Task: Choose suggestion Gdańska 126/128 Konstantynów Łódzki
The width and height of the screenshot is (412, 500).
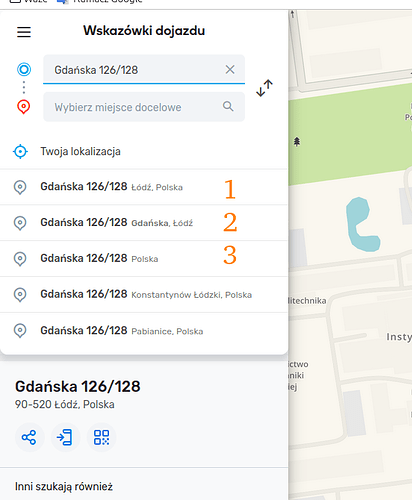Action: click(x=144, y=295)
